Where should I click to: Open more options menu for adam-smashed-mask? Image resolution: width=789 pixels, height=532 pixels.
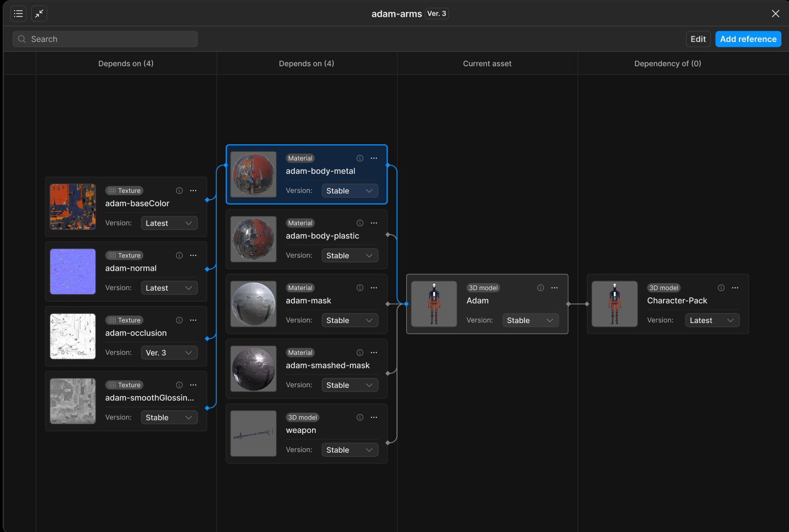(x=374, y=352)
